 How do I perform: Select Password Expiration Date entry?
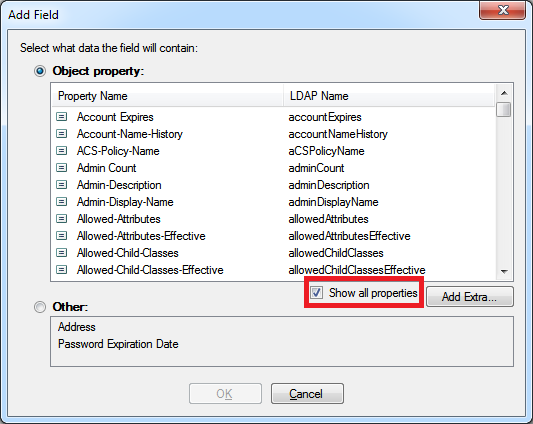point(118,344)
